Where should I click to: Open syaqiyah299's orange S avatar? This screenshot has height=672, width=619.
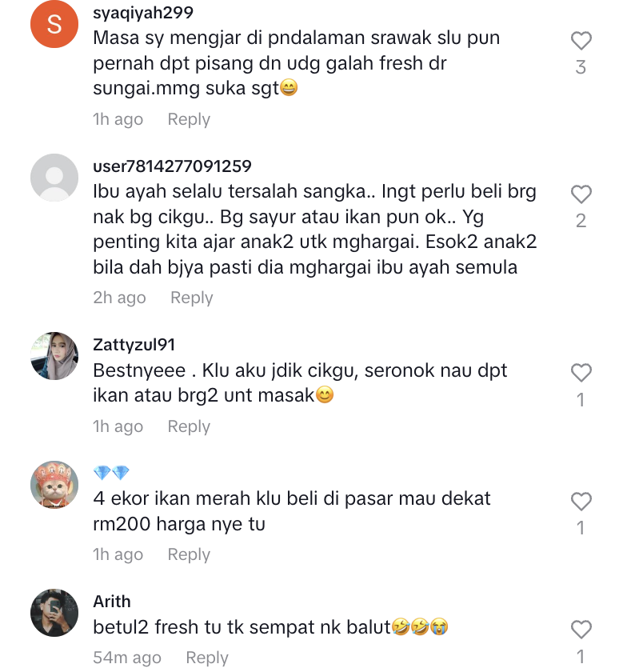(54, 24)
